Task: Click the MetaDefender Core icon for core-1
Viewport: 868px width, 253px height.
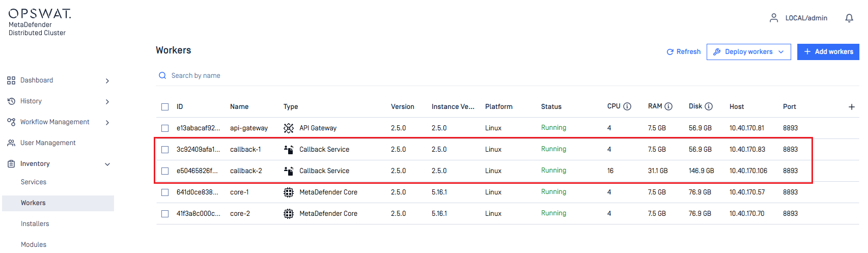Action: click(289, 192)
